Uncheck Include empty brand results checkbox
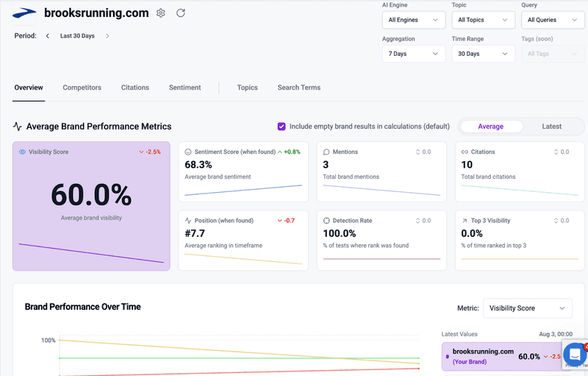 point(282,127)
